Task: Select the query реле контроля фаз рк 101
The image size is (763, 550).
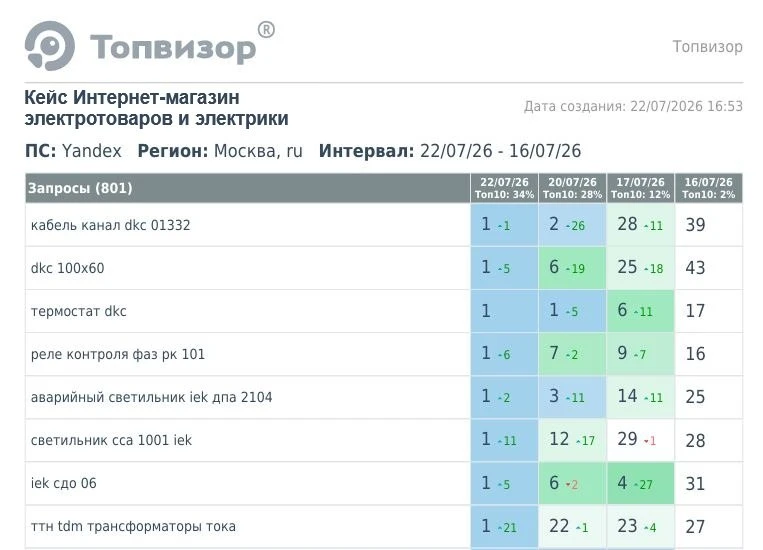Action: pyautogui.click(x=118, y=354)
